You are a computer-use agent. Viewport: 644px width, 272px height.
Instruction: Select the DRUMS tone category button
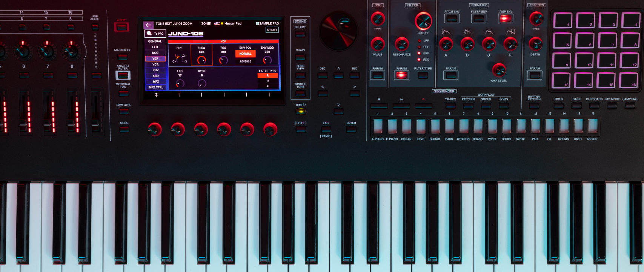(564, 126)
